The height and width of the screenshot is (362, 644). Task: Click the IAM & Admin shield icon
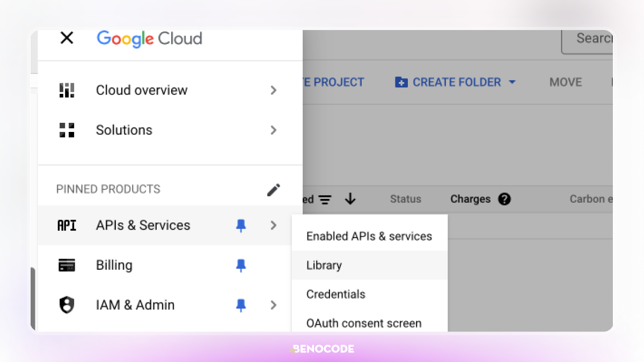pyautogui.click(x=67, y=305)
